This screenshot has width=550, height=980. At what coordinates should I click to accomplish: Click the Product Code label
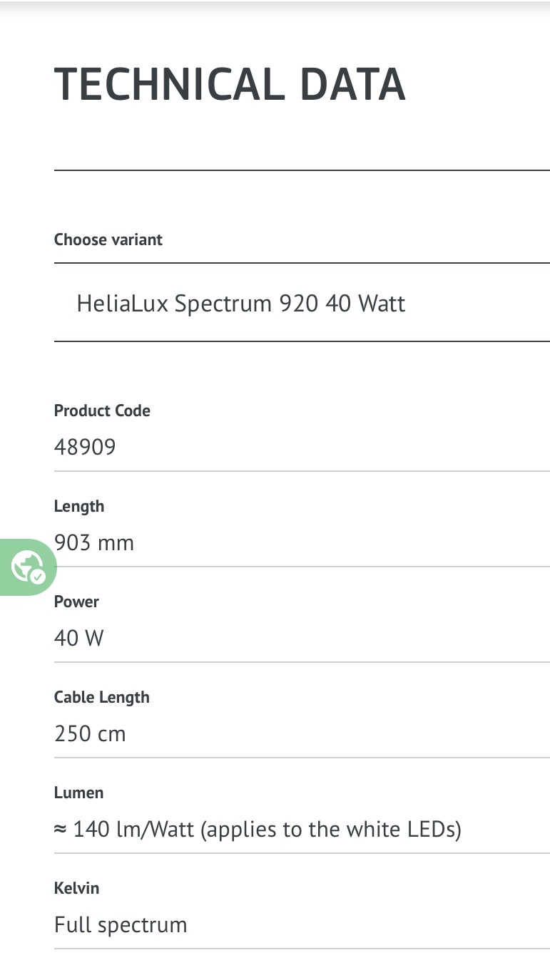click(102, 411)
